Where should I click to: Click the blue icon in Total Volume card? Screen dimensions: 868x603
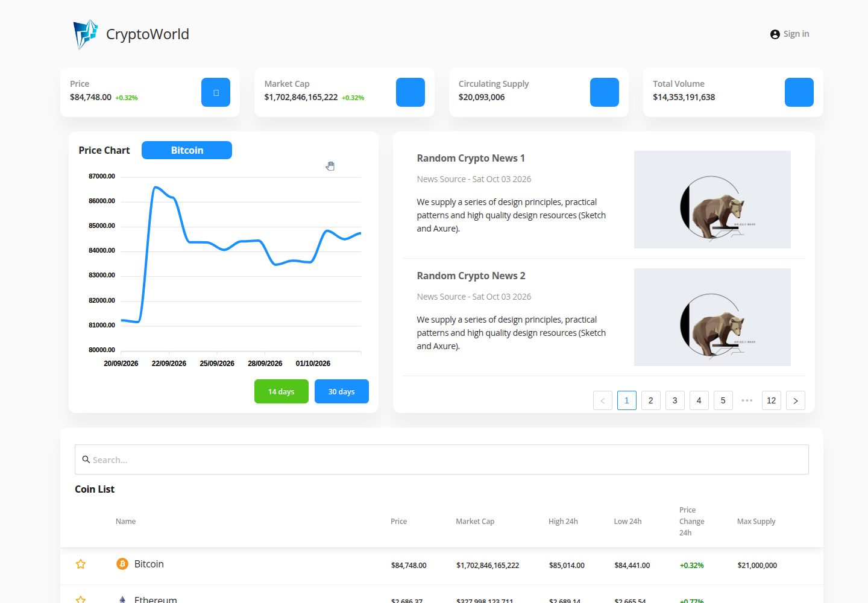click(799, 92)
